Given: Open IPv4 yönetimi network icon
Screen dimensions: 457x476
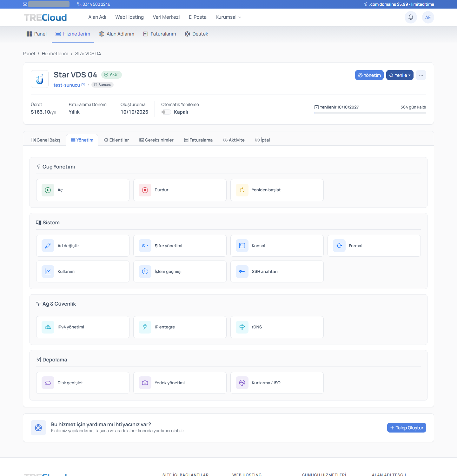Looking at the screenshot, I should pos(48,327).
